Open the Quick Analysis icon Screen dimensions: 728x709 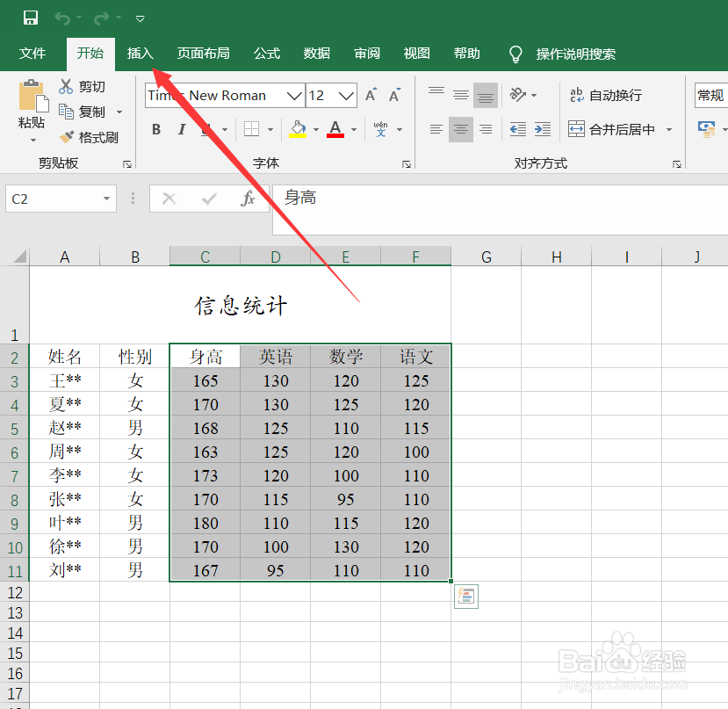coord(466,596)
